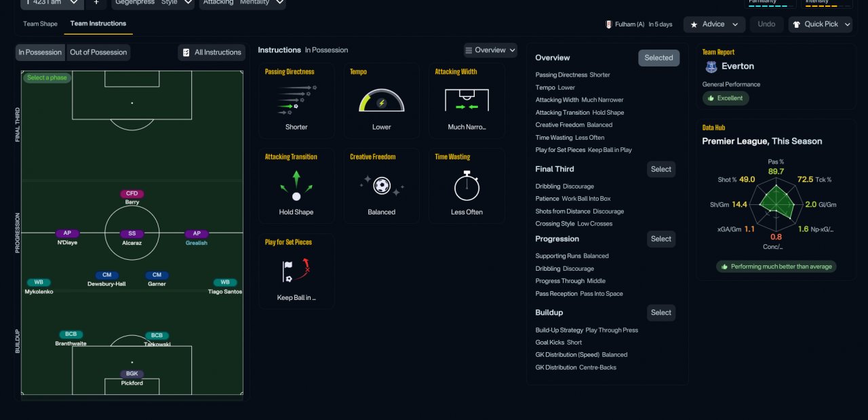The image size is (868, 420).
Task: Open the Attacking Width card
Action: [x=467, y=100]
